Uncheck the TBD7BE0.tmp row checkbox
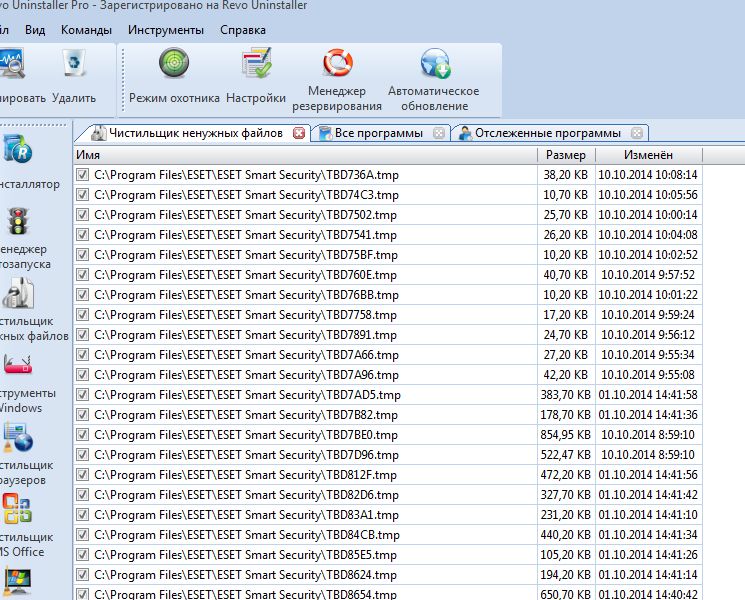The width and height of the screenshot is (745, 600). (x=83, y=435)
